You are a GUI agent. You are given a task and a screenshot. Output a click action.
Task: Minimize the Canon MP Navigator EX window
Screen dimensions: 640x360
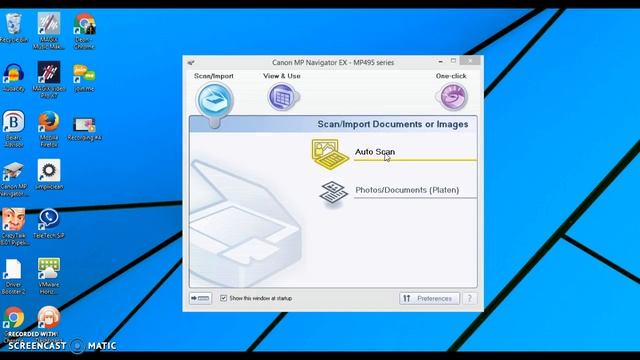pos(440,61)
